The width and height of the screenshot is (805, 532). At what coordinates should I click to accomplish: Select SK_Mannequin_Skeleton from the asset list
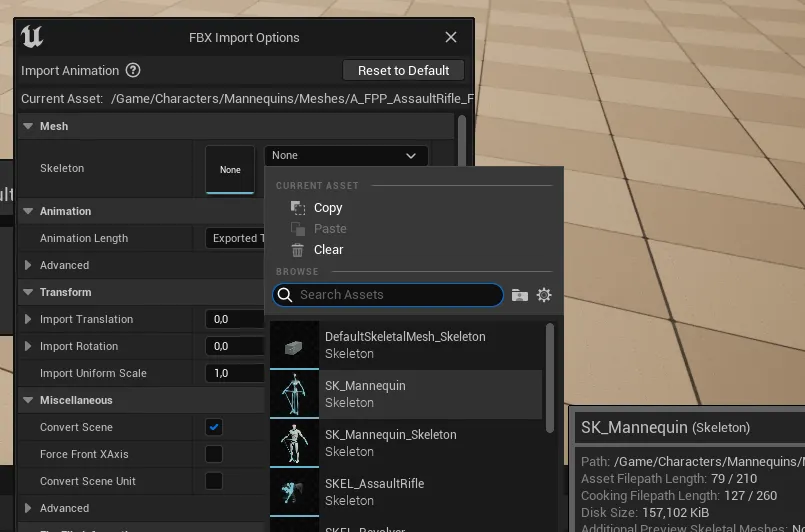pos(390,443)
